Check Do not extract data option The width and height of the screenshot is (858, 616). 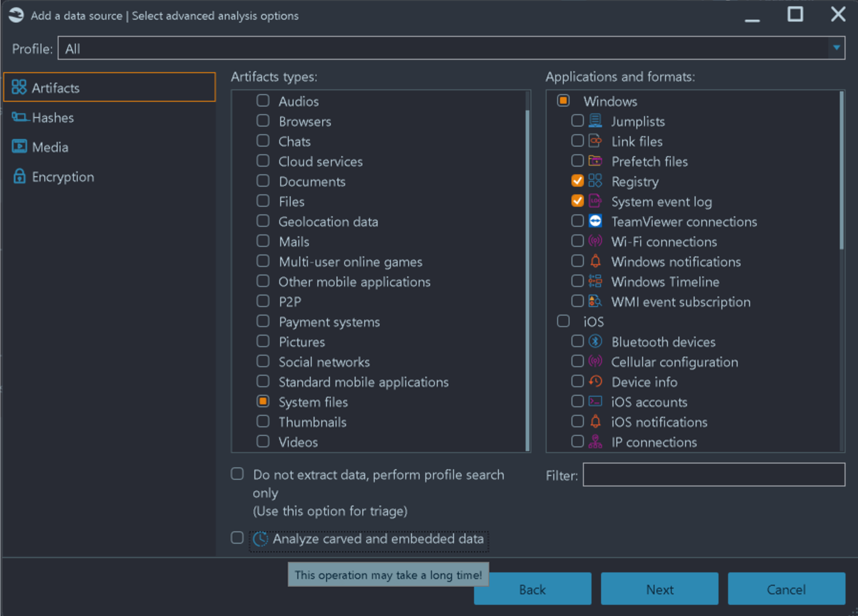pyautogui.click(x=237, y=474)
